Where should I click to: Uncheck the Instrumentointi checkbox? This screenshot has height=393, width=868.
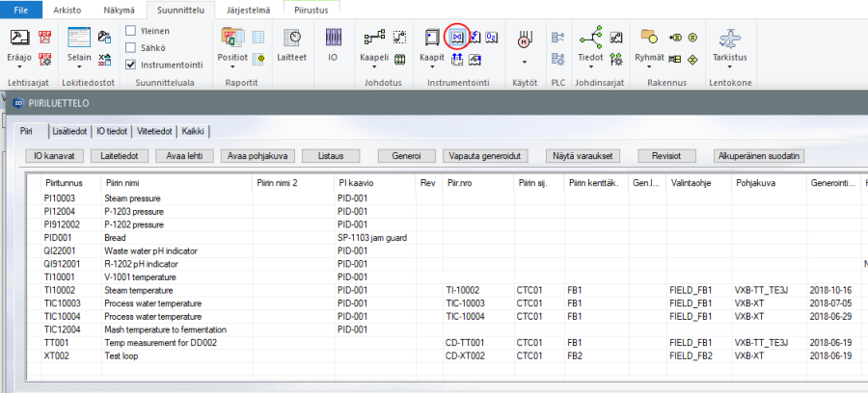point(131,64)
